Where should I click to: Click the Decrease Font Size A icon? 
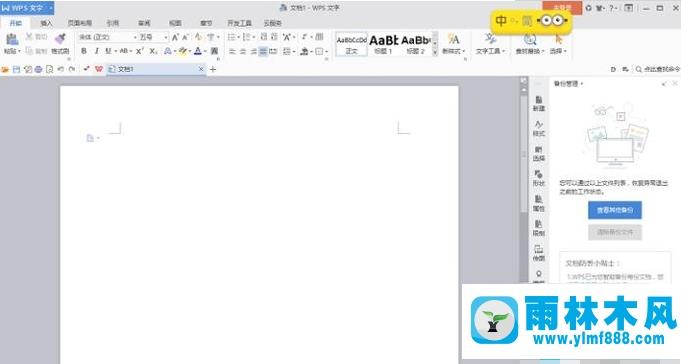185,37
